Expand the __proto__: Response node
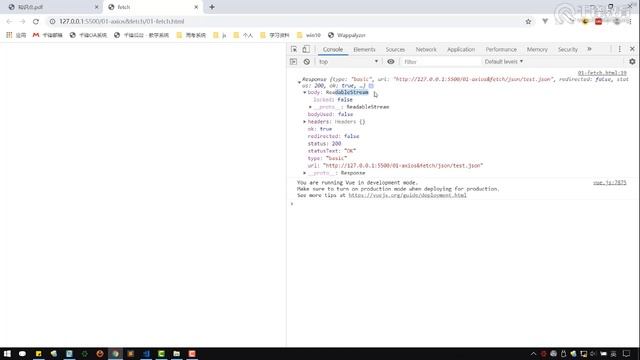 304,173
